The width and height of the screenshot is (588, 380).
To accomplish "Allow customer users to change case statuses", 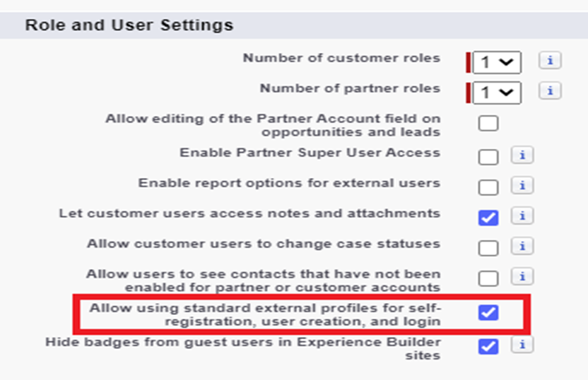I will (x=488, y=247).
